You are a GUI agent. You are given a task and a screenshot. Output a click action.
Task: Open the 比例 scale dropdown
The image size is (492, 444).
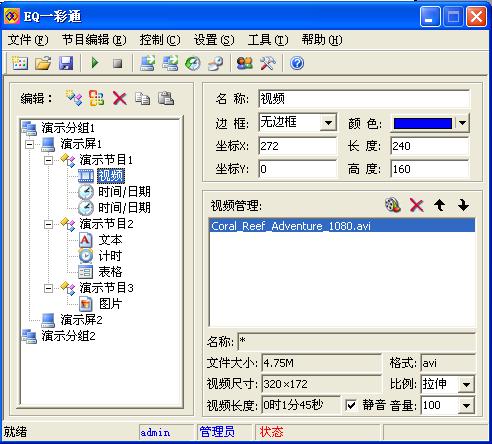[x=466, y=385]
